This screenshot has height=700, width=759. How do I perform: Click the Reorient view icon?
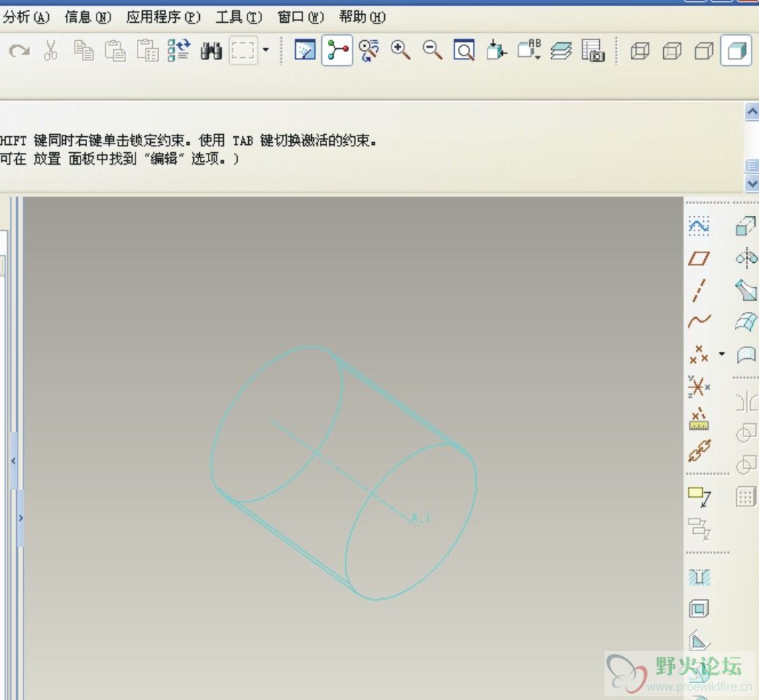pyautogui.click(x=497, y=51)
